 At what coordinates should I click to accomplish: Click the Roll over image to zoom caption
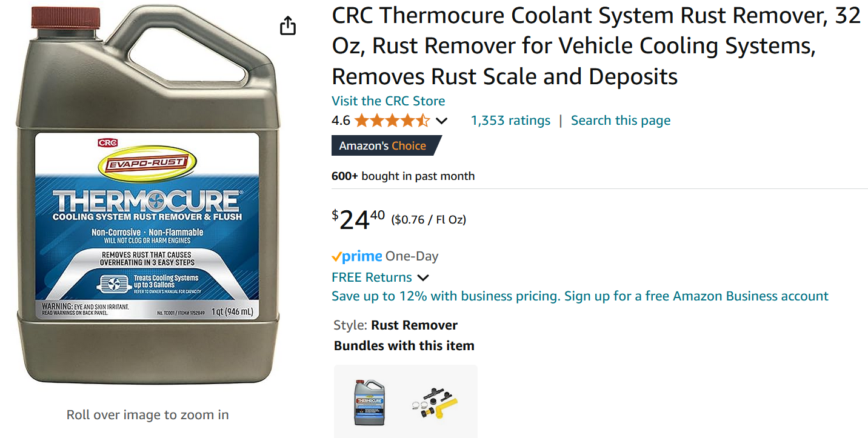pos(147,415)
